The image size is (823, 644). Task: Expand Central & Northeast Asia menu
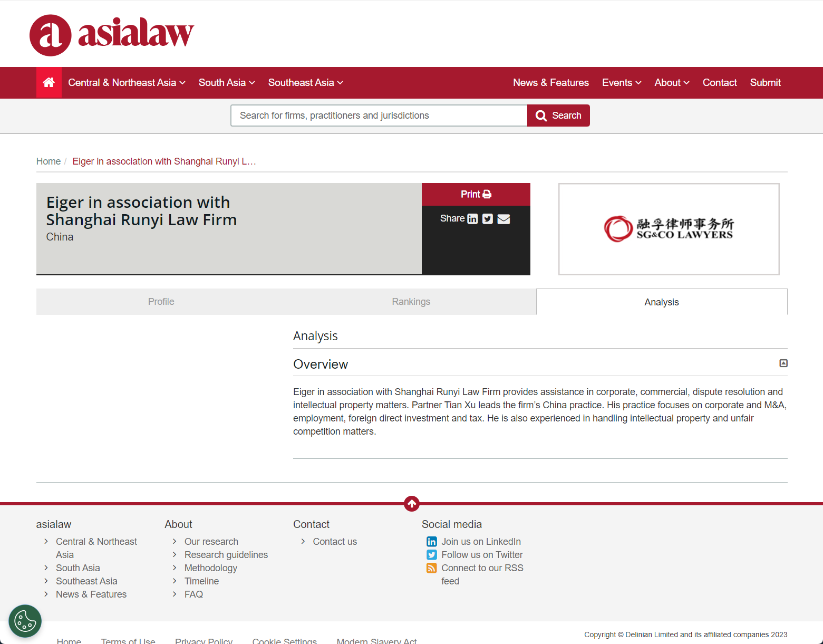point(127,83)
